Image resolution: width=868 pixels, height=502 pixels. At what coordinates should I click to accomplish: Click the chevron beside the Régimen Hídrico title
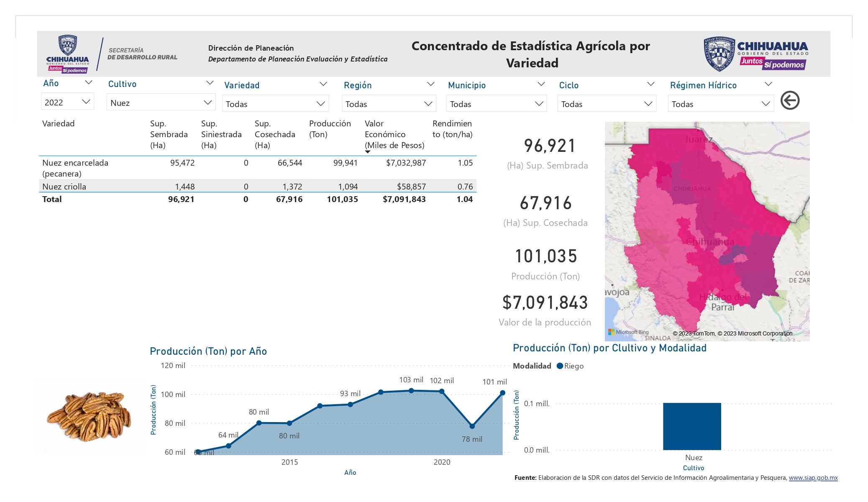[768, 84]
